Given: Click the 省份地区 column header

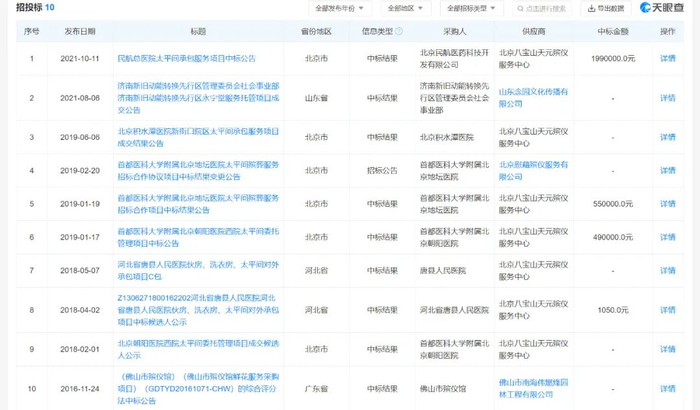Looking at the screenshot, I should coord(316,31).
